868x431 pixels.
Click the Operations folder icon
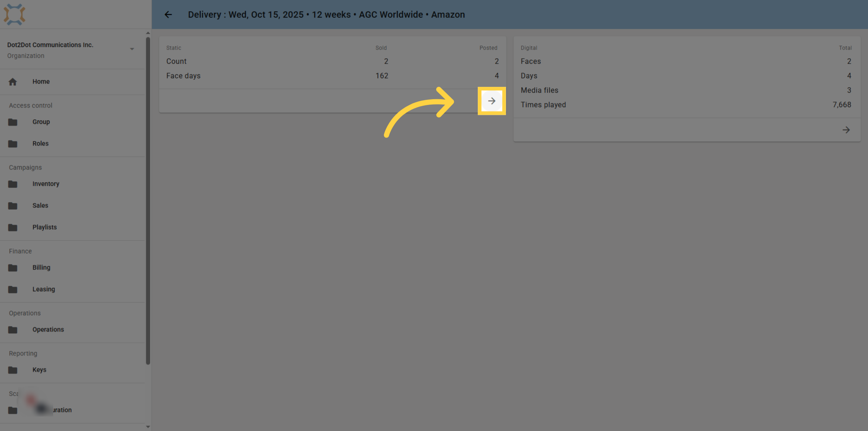coord(13,330)
